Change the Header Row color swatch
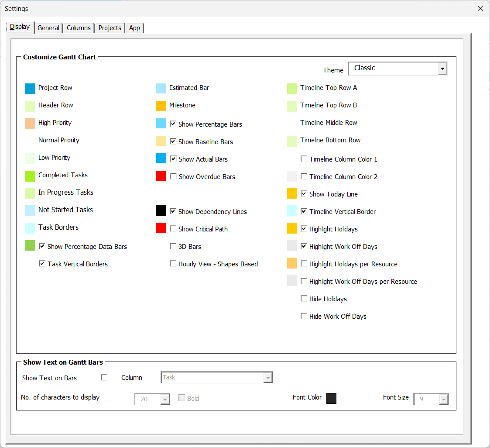490x448 pixels. pyautogui.click(x=30, y=106)
